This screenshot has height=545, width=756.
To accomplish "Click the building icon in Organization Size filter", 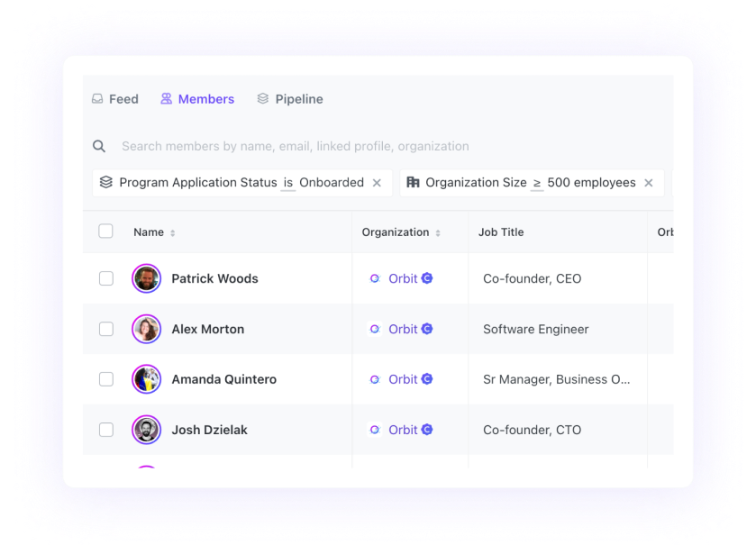I will pyautogui.click(x=413, y=182).
